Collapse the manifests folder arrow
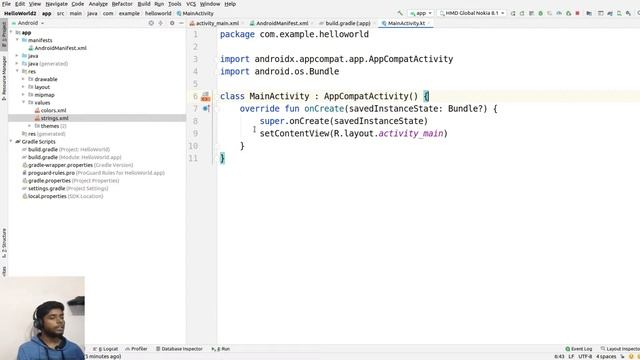Image resolution: width=640 pixels, height=360 pixels. click(x=17, y=40)
